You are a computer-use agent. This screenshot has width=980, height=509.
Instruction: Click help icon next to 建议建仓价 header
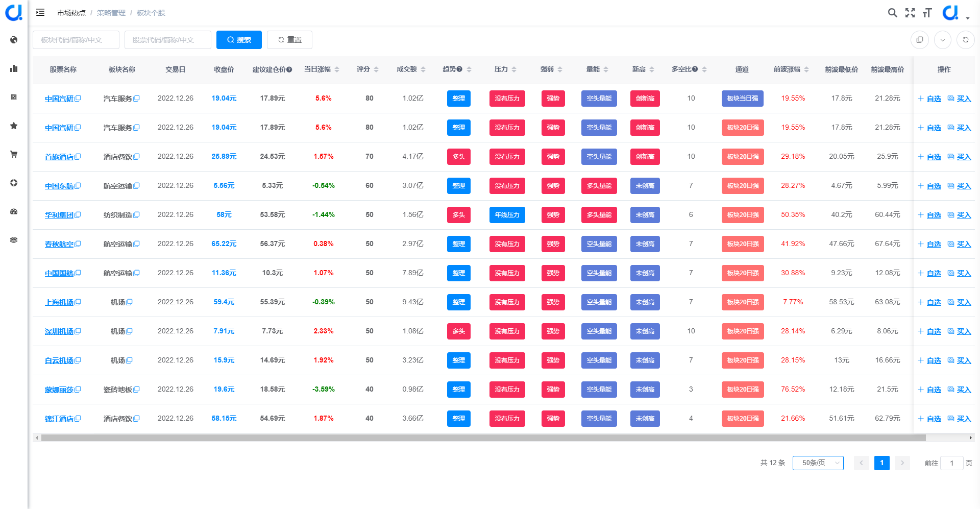coord(289,69)
